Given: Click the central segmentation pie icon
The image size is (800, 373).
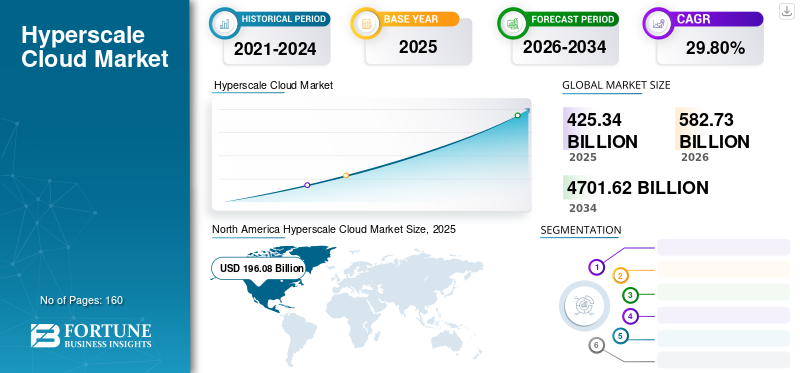Looking at the screenshot, I should click(584, 305).
